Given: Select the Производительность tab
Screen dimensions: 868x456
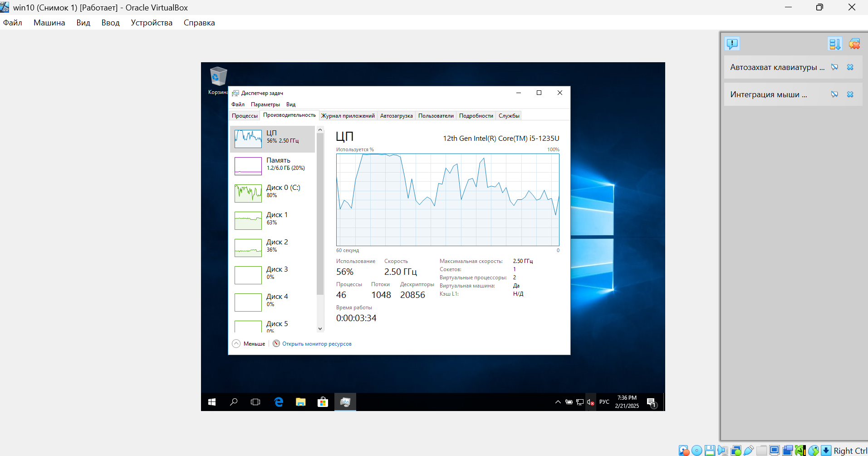Looking at the screenshot, I should tap(289, 115).
